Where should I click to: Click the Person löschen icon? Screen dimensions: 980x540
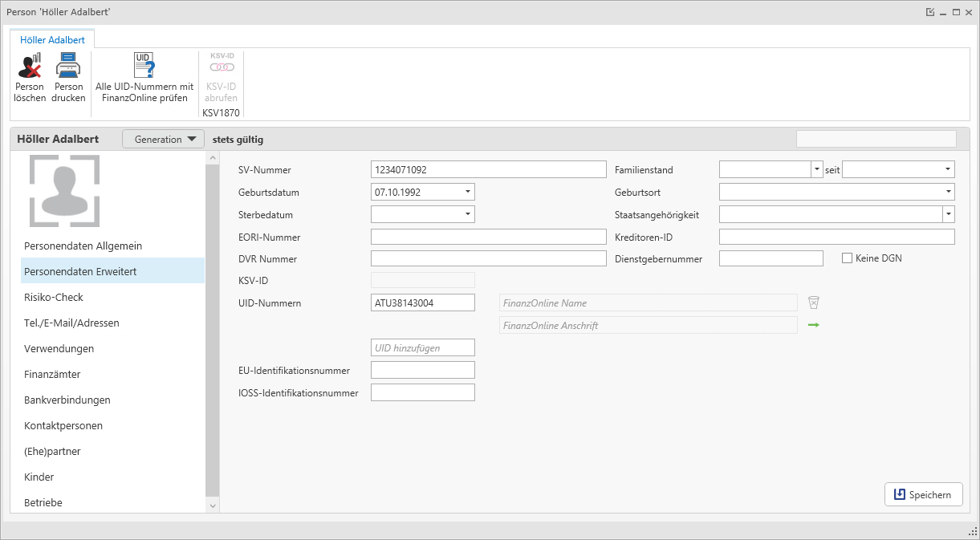(x=30, y=66)
